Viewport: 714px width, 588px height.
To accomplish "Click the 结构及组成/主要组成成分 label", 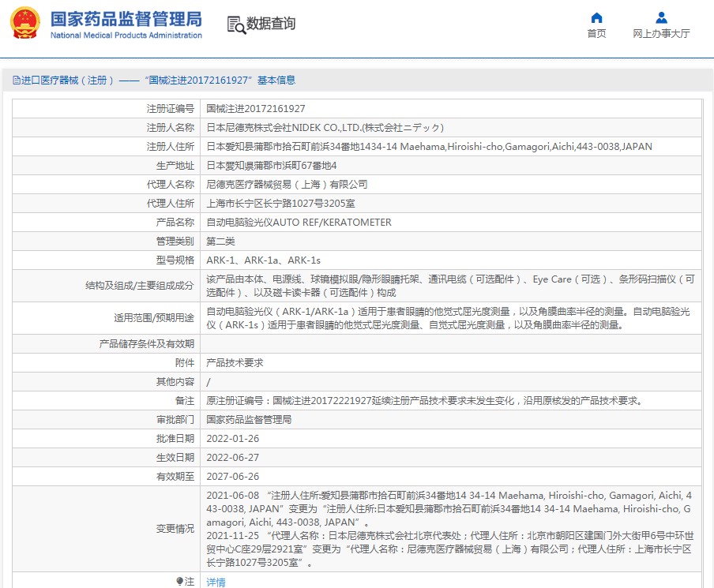I will coord(139,286).
